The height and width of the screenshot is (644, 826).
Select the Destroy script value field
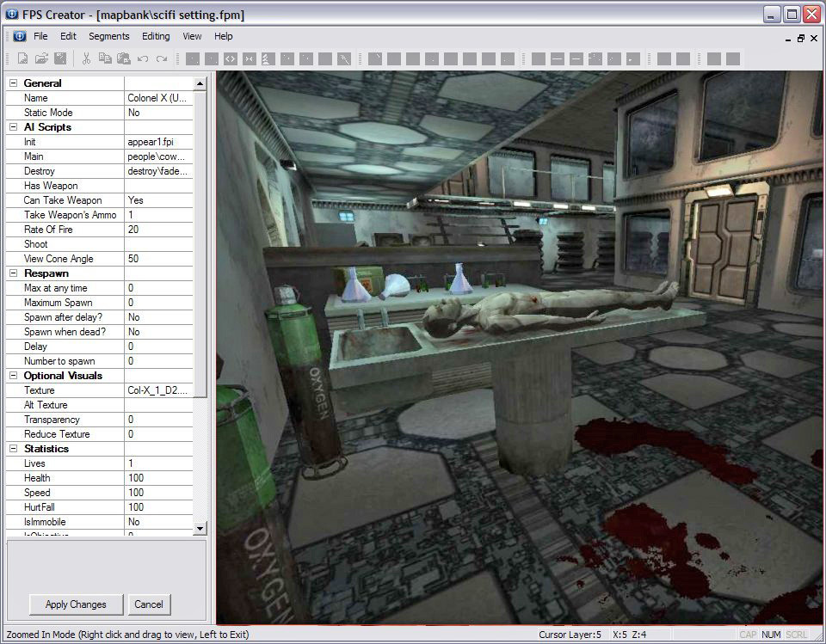[158, 171]
